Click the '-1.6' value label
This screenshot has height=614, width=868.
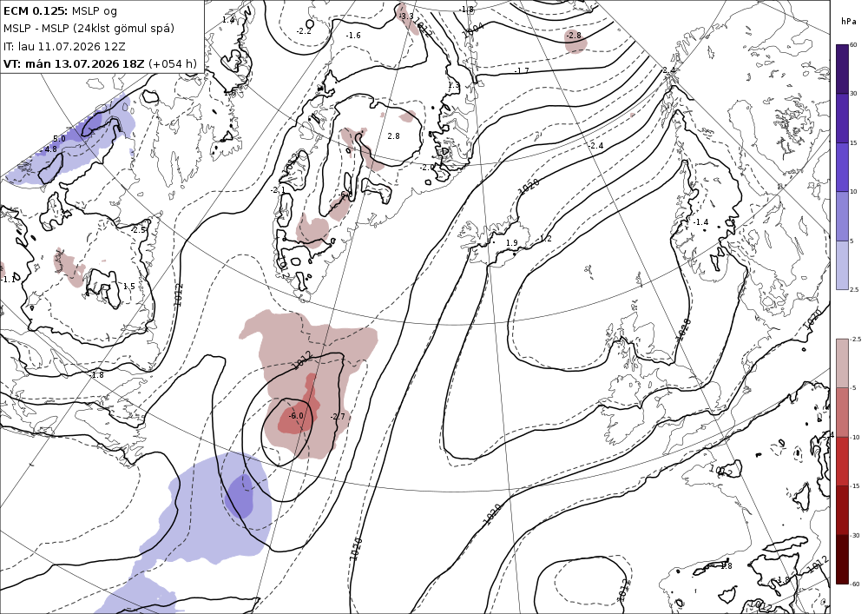coord(353,35)
